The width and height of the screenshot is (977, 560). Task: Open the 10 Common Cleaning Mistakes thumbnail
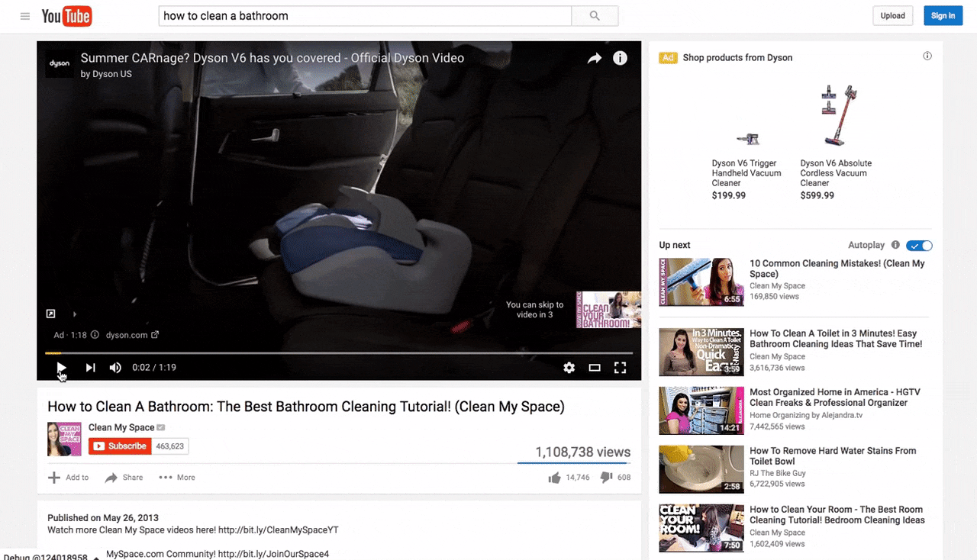click(x=701, y=282)
